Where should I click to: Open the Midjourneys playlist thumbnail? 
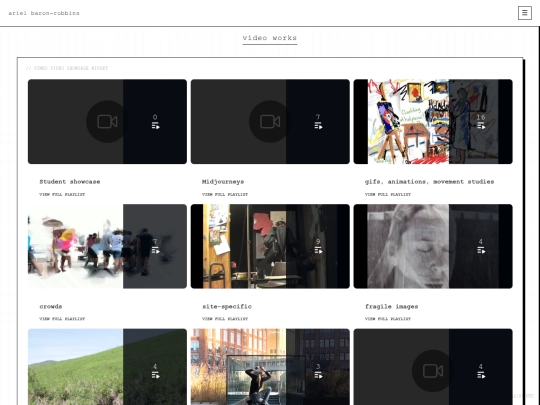(x=270, y=122)
